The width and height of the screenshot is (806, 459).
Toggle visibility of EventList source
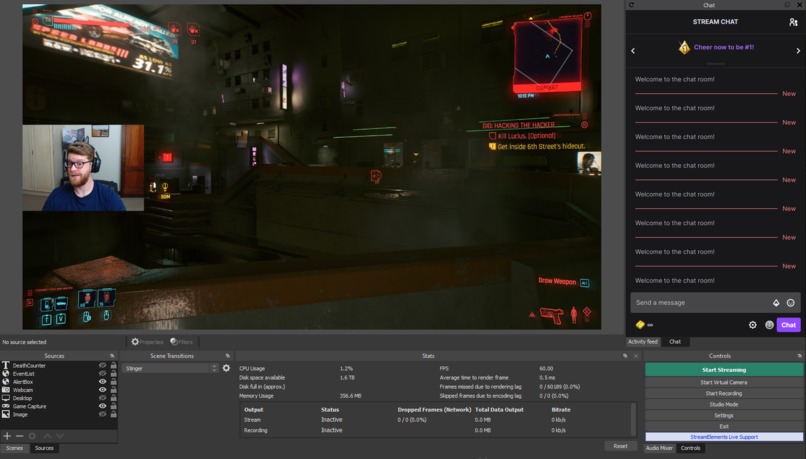pyautogui.click(x=102, y=374)
